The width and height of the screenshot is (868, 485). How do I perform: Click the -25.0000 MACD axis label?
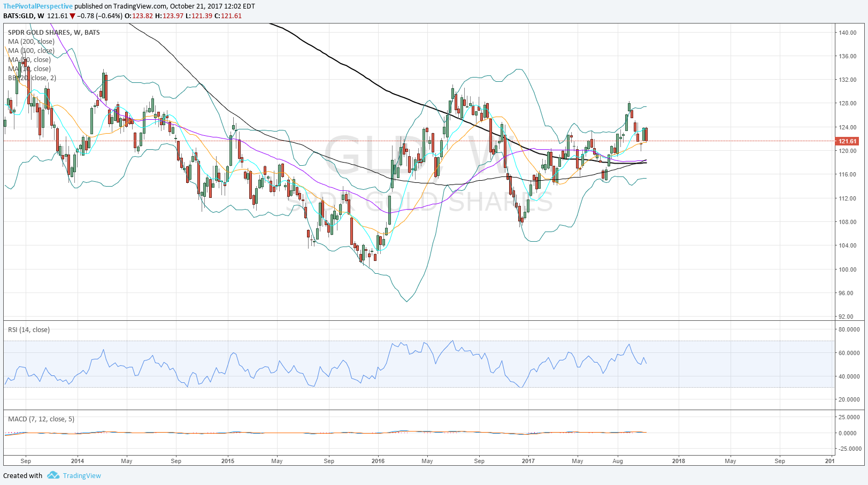coord(849,449)
